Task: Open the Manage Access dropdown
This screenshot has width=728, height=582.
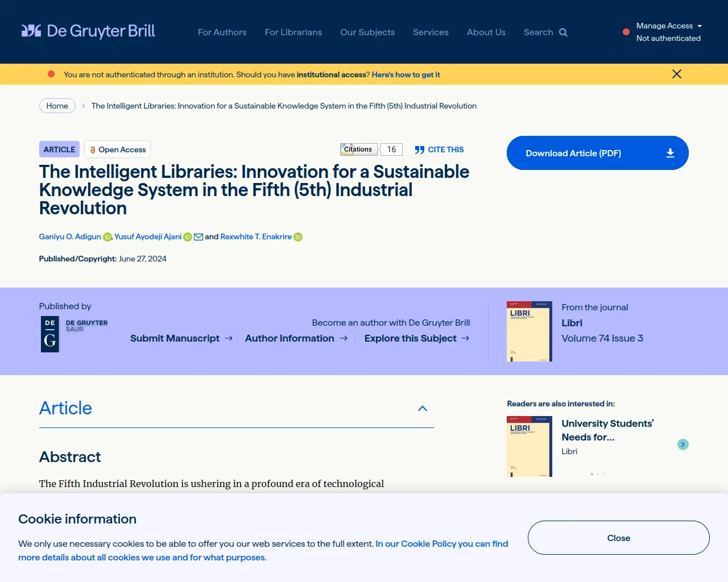Action: (x=668, y=26)
